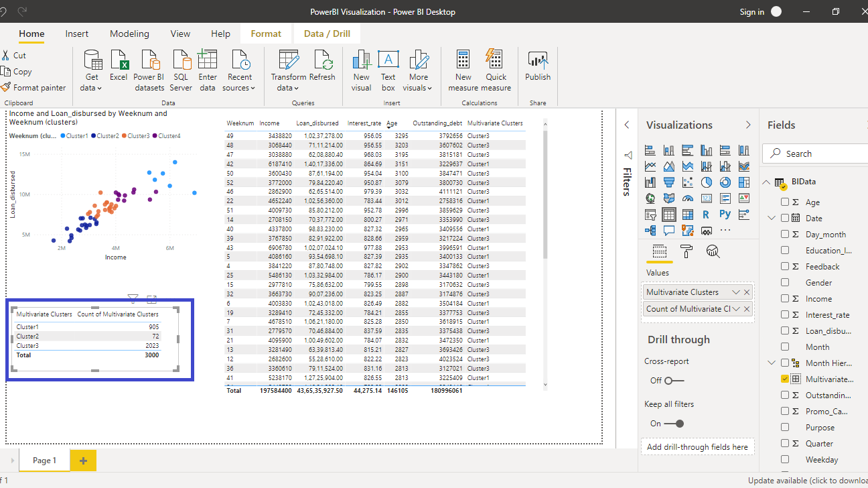The width and height of the screenshot is (868, 488).
Task: Select the slicer visual
Action: pos(650,215)
